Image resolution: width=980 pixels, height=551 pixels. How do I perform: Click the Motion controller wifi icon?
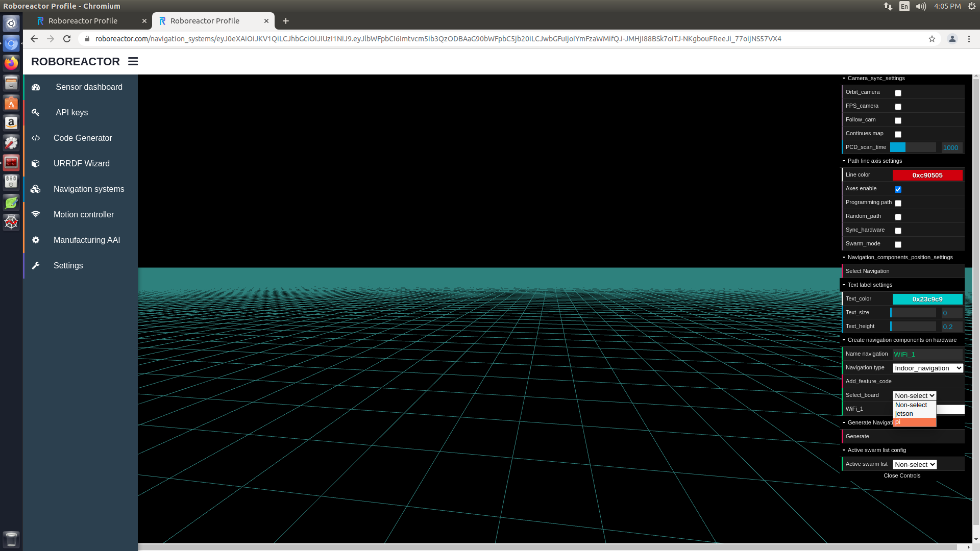36,214
